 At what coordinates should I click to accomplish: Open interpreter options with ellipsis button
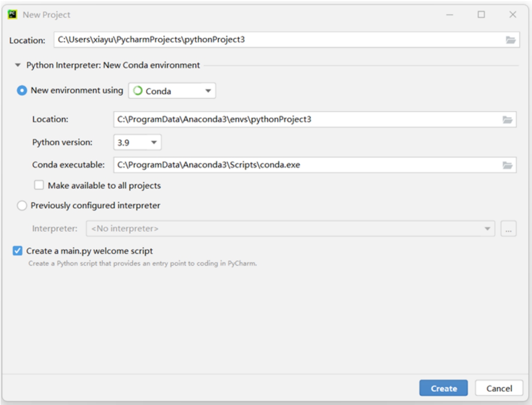coord(508,228)
